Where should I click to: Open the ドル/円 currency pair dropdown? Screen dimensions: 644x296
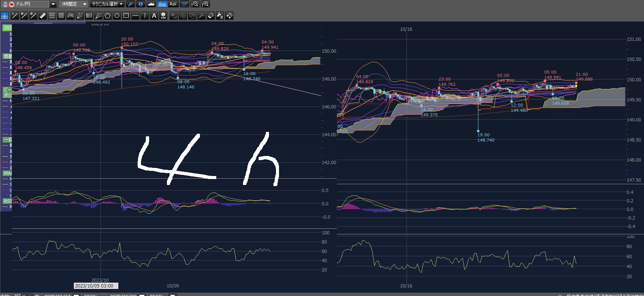tap(53, 4)
